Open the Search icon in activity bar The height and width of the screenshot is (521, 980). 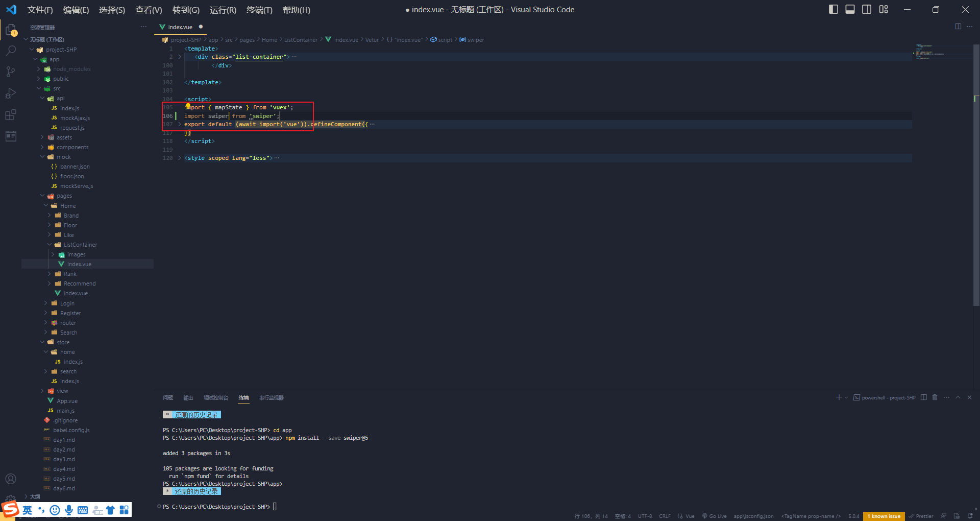[11, 50]
